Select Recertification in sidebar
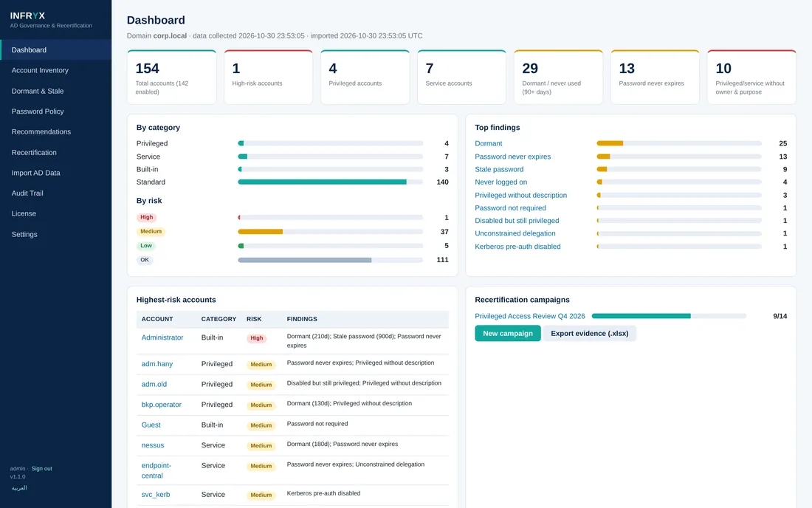Image resolution: width=812 pixels, height=508 pixels. pos(34,152)
